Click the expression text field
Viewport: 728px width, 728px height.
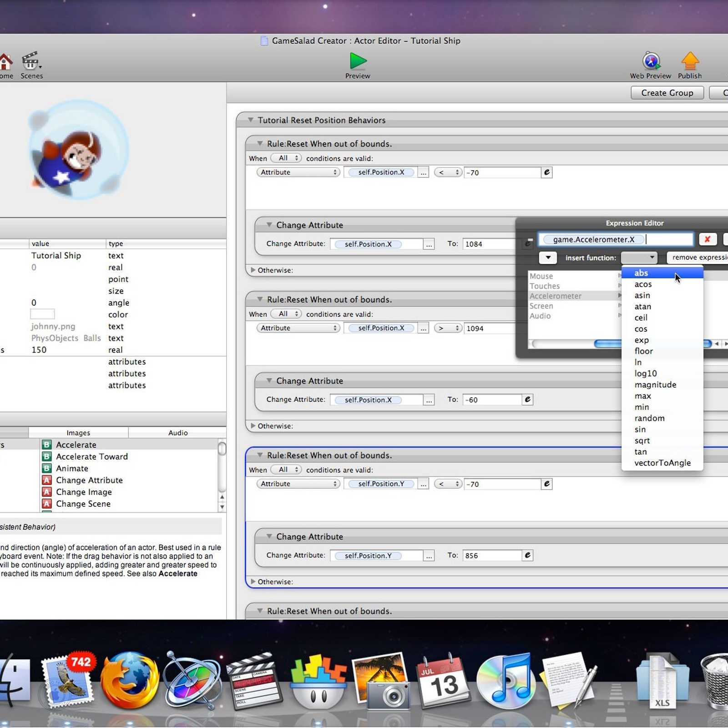(x=616, y=239)
